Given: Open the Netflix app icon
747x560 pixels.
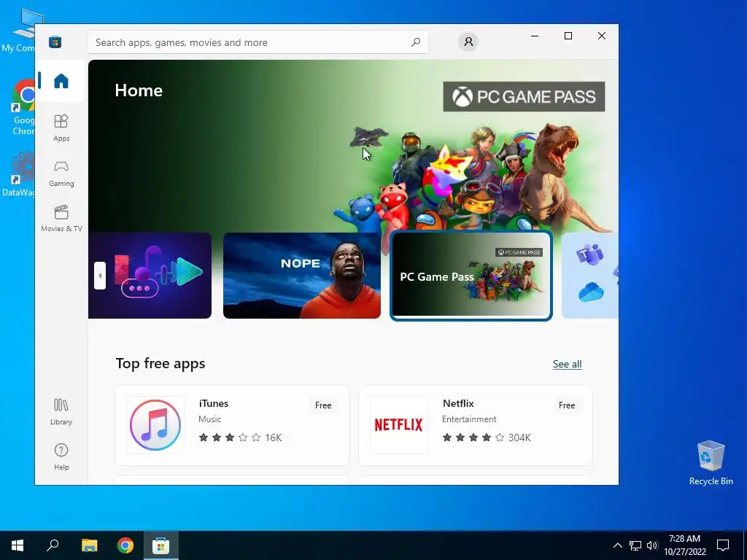Looking at the screenshot, I should (399, 425).
